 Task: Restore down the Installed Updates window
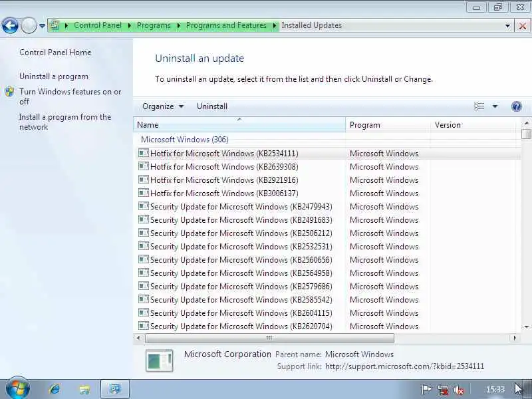pos(497,7)
